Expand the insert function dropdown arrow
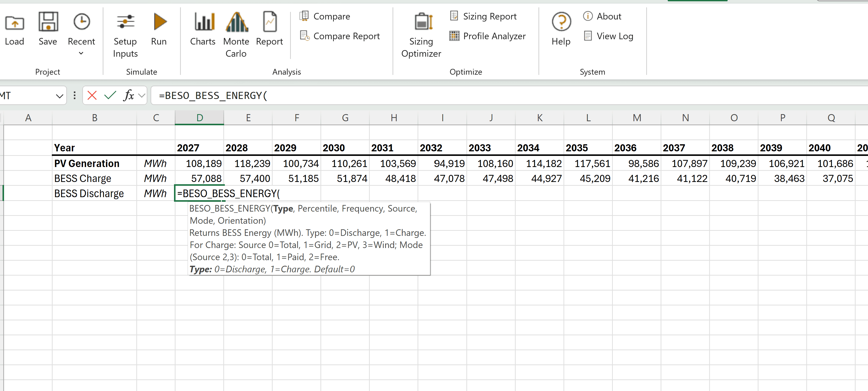This screenshot has height=391, width=868. [x=141, y=95]
